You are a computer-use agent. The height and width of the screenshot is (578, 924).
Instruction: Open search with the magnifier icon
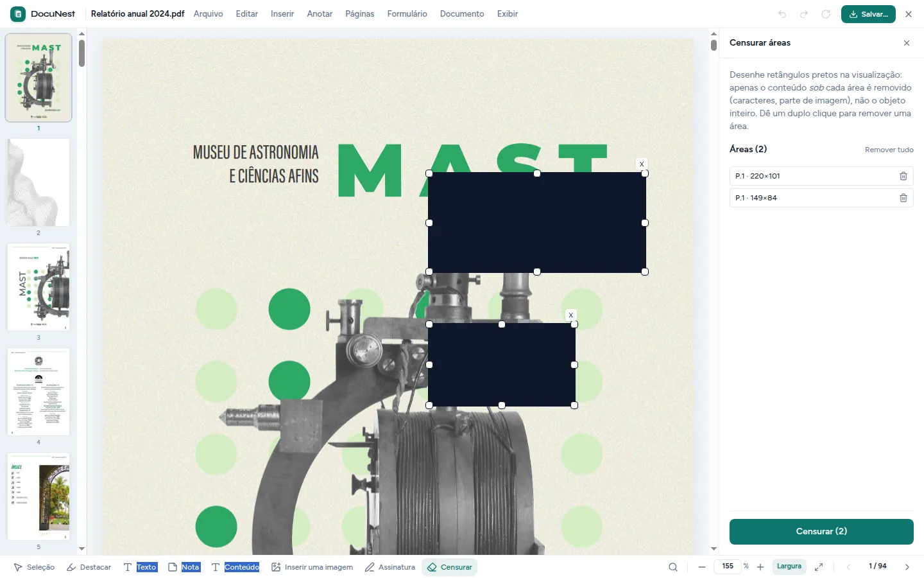[673, 567]
